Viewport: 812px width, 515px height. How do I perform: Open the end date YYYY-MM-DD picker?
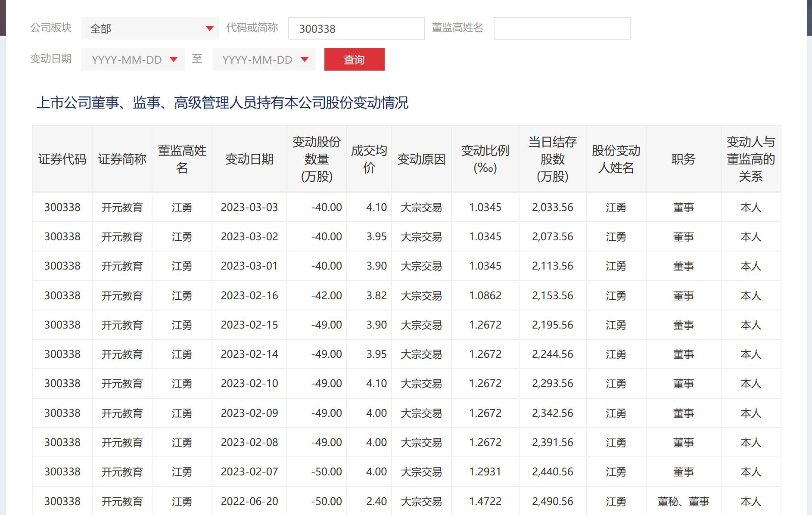[x=264, y=59]
